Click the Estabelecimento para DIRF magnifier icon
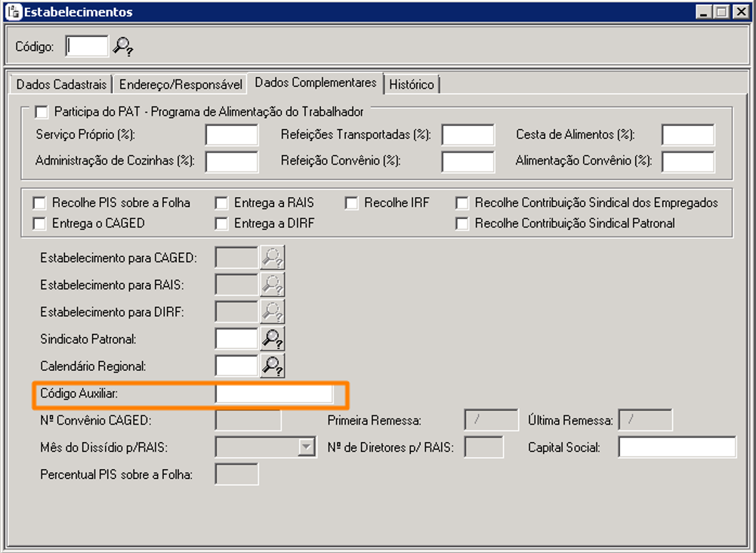This screenshot has width=756, height=553. [x=271, y=311]
